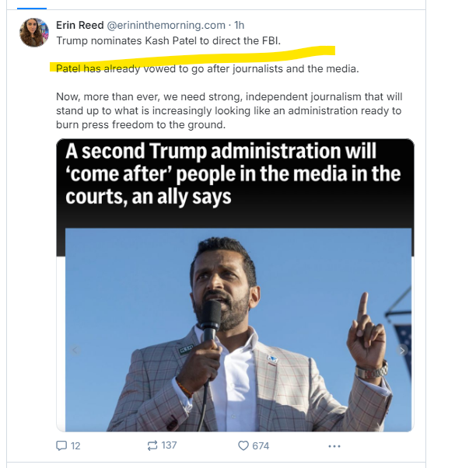
Task: Click the reply count 12
Action: click(75, 445)
